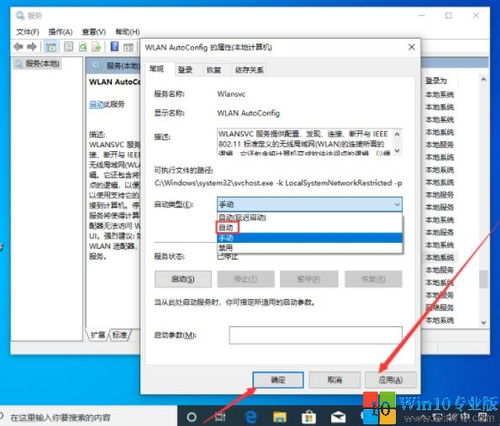Viewport: 500px width, 426px height.
Task: Click the 启动参数(M) input field
Action: [316, 335]
